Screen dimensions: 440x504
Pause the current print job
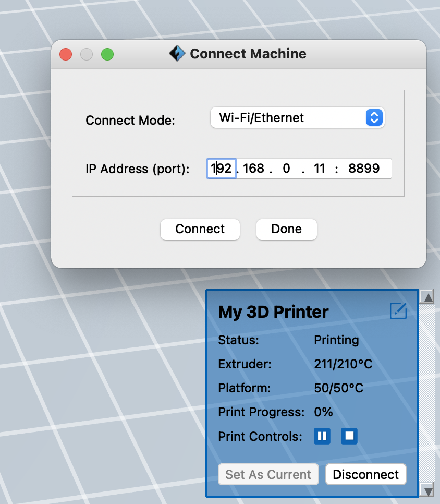coord(322,436)
